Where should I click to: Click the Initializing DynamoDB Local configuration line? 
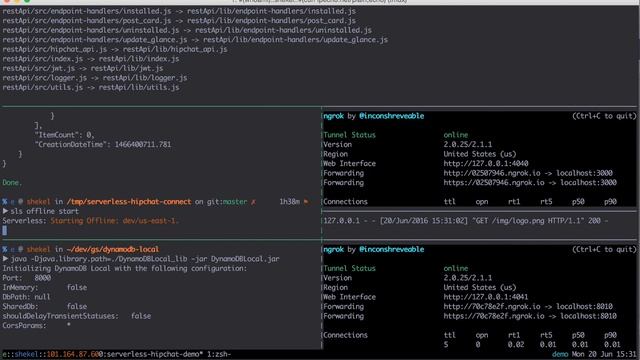pos(124,269)
